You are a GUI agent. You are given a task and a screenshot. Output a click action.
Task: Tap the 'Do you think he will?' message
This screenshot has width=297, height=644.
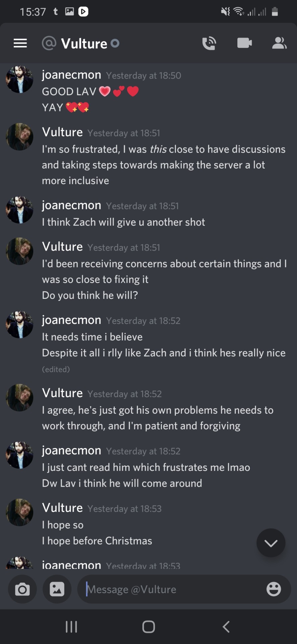[90, 295]
